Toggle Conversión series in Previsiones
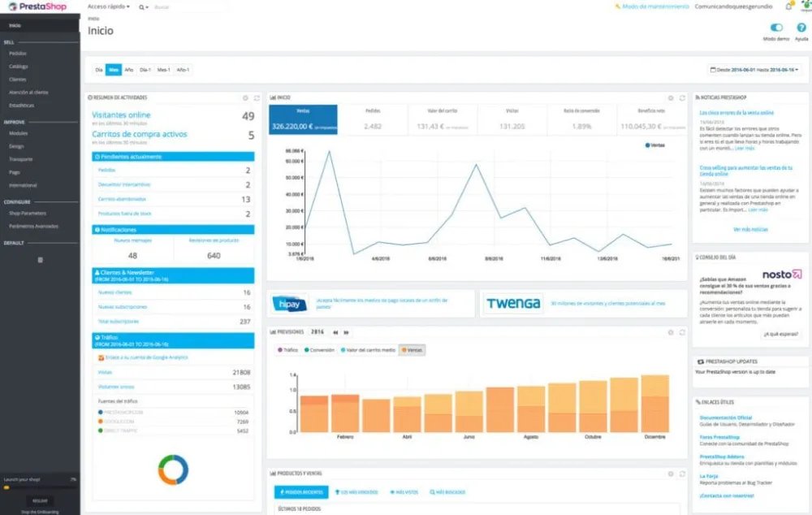The width and height of the screenshot is (812, 515). point(319,350)
